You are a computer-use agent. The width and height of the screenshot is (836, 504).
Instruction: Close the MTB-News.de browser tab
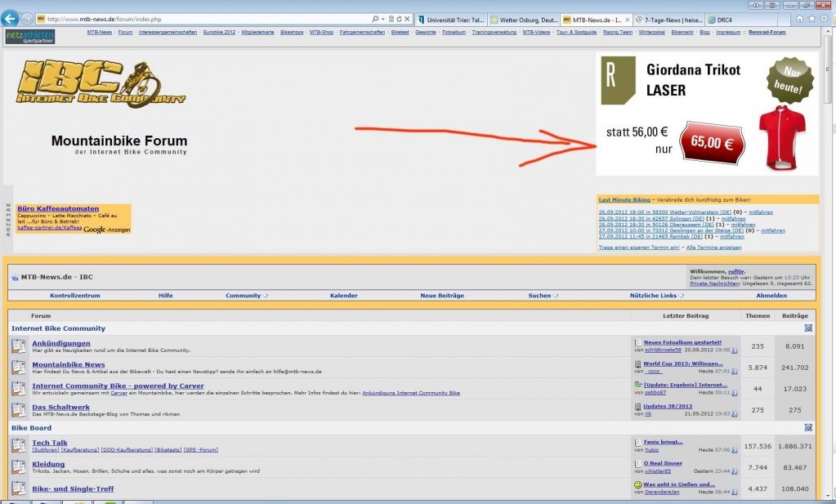point(628,20)
